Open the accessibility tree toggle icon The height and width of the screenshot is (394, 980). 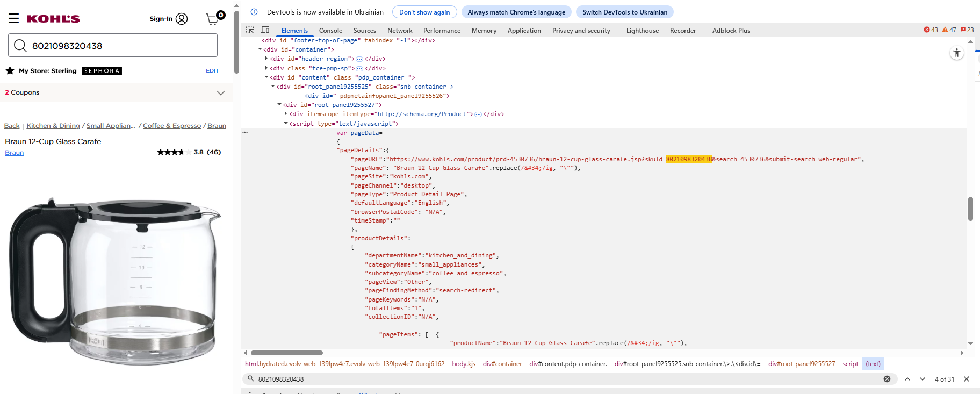coord(957,53)
